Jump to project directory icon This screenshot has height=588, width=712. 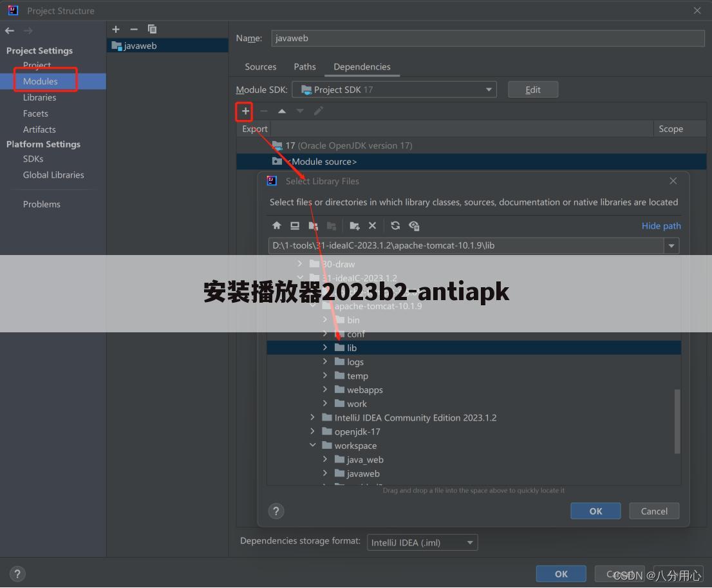point(314,225)
